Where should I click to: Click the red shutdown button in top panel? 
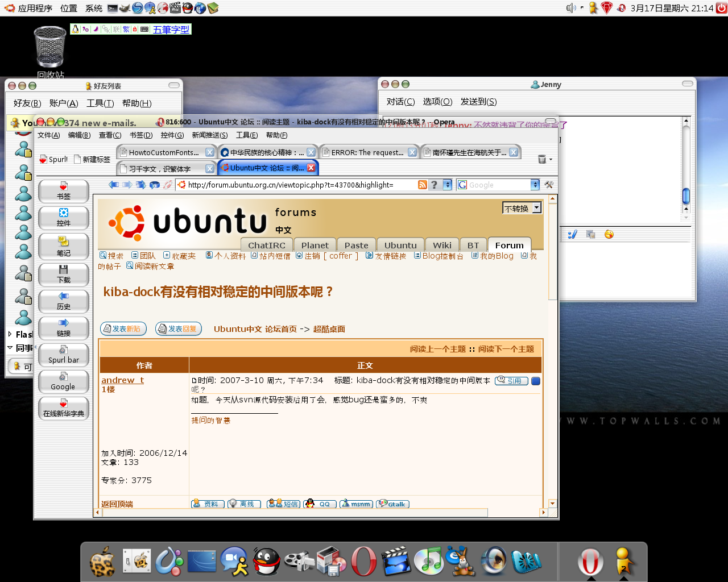click(x=721, y=8)
